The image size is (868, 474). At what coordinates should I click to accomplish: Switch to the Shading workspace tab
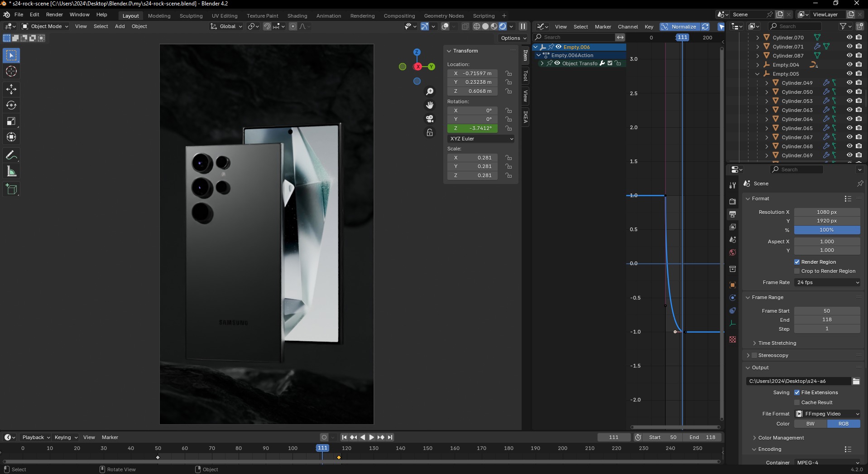(x=297, y=16)
